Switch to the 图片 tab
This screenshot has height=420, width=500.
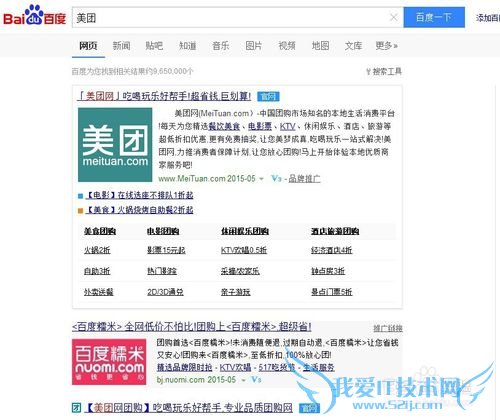pyautogui.click(x=254, y=46)
